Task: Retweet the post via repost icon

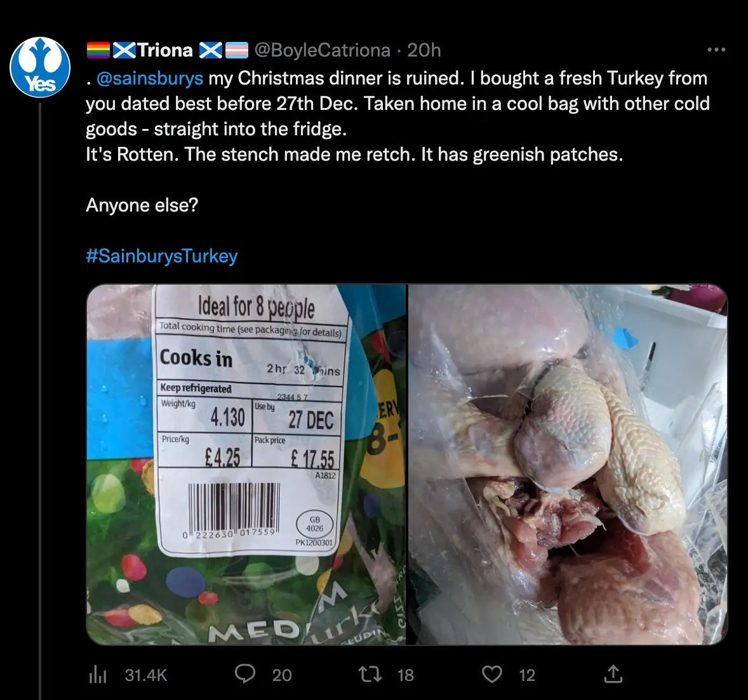Action: pos(370,675)
